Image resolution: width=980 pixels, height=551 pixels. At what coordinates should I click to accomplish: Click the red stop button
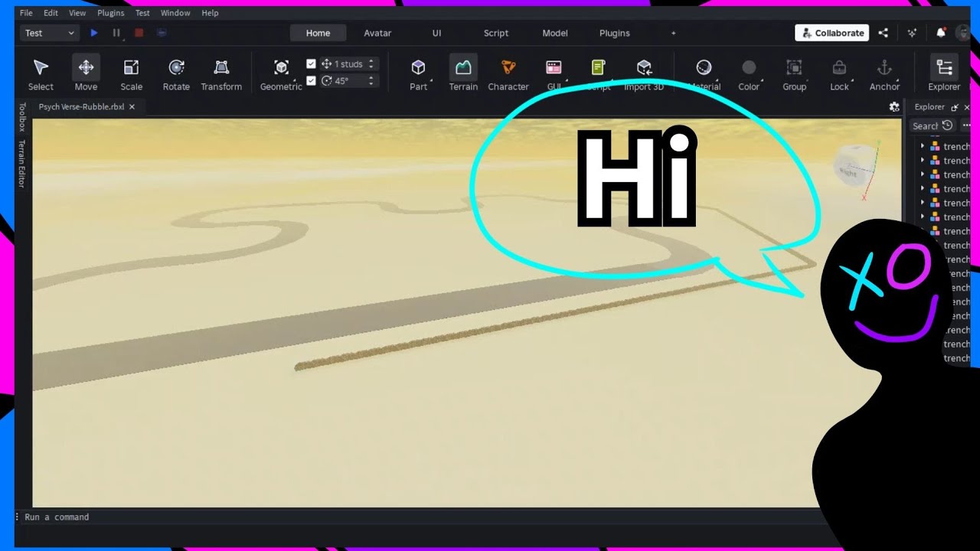pos(139,33)
